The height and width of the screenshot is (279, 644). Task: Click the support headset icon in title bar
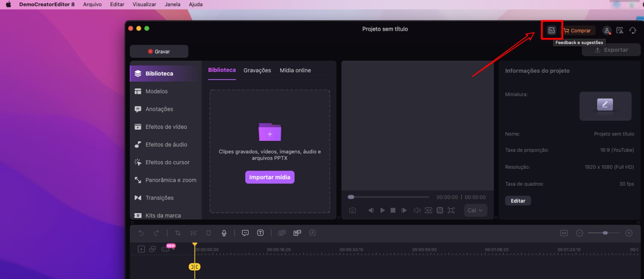(633, 30)
